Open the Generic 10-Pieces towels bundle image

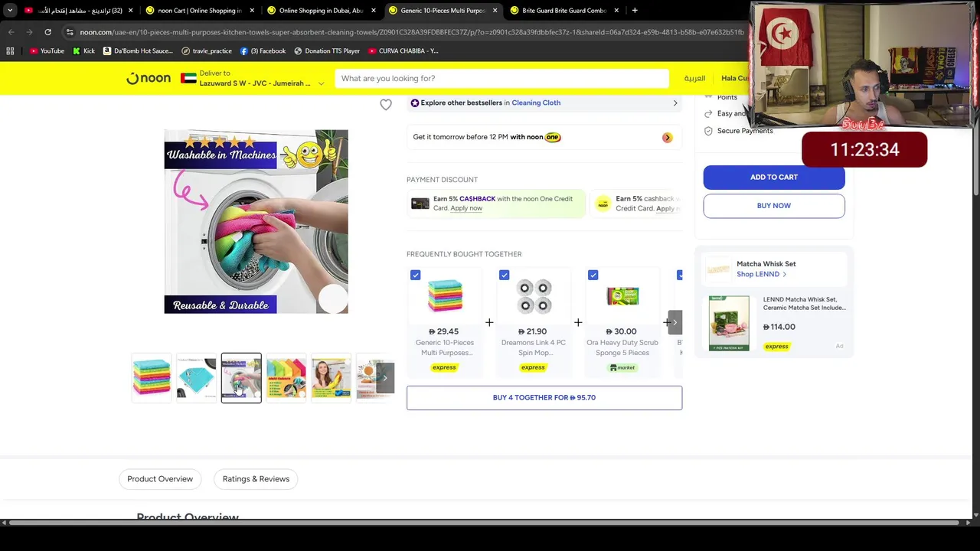pyautogui.click(x=445, y=296)
